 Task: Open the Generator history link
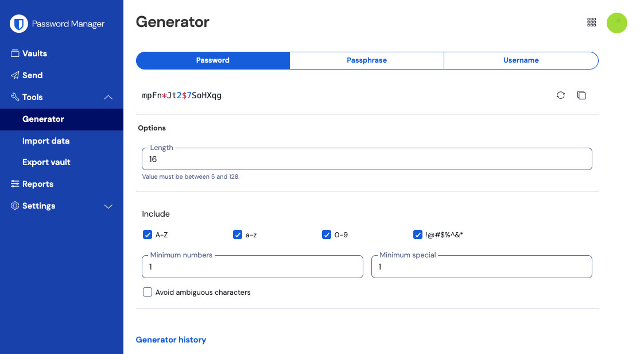[170, 340]
